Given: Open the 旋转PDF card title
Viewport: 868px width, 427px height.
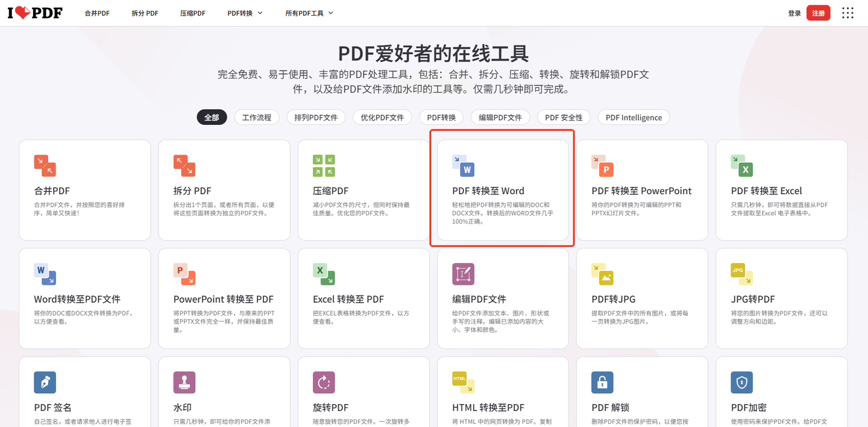Looking at the screenshot, I should coord(331,408).
